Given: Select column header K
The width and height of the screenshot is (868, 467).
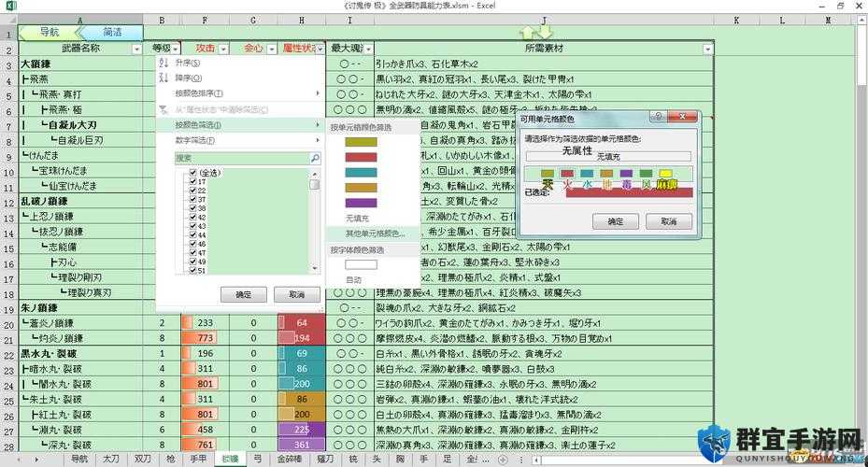Looking at the screenshot, I should click(737, 20).
